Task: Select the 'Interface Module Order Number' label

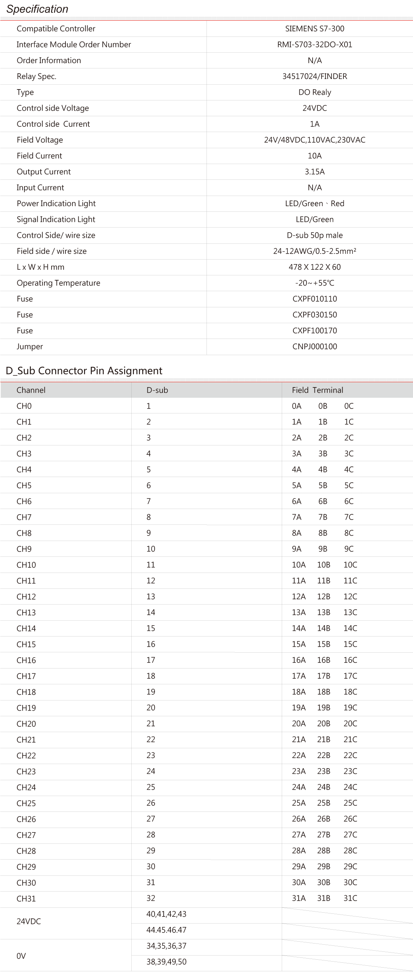Action: point(74,44)
